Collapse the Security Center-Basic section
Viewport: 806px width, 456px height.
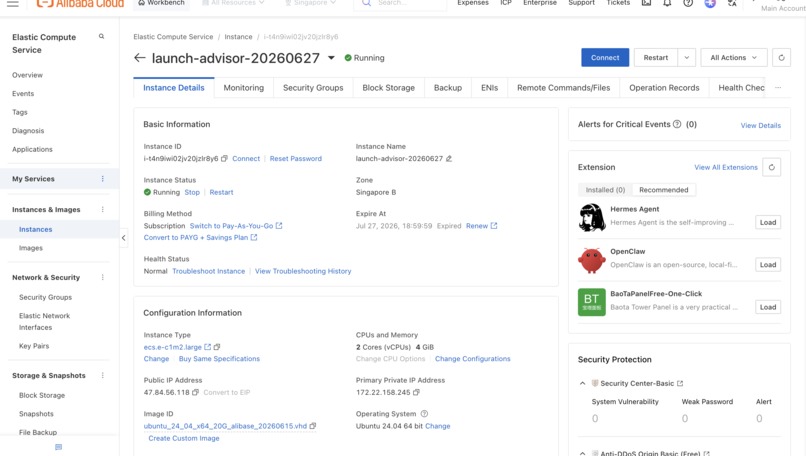(582, 384)
